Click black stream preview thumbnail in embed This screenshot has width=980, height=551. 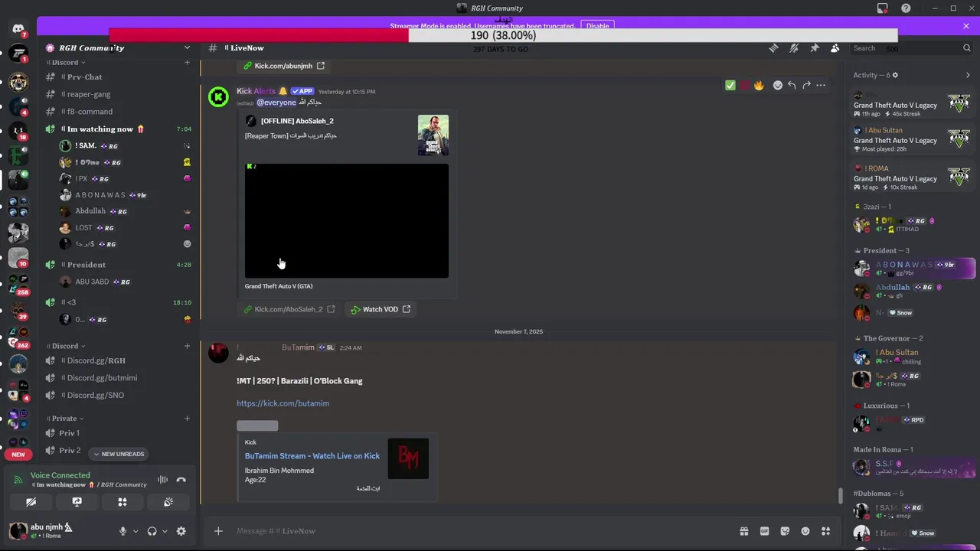pyautogui.click(x=347, y=220)
